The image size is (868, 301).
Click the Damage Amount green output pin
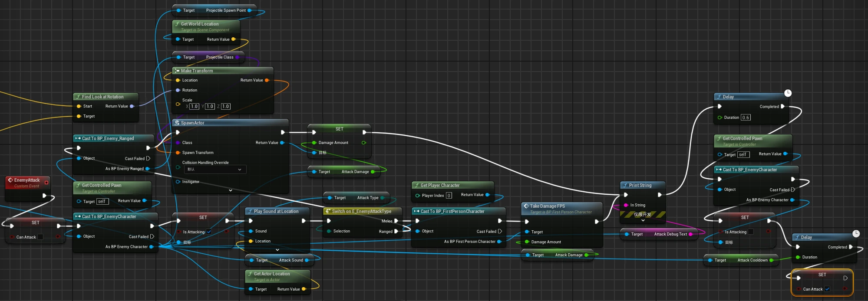pos(363,143)
